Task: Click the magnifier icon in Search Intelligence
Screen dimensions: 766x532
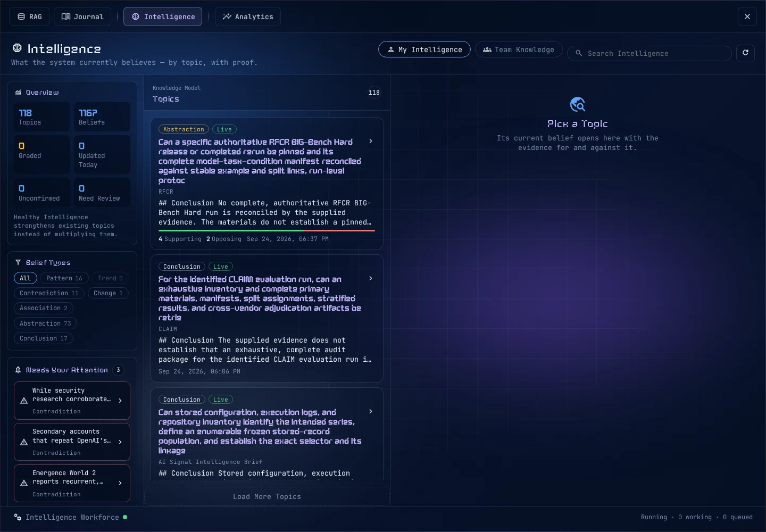Action: click(x=579, y=53)
